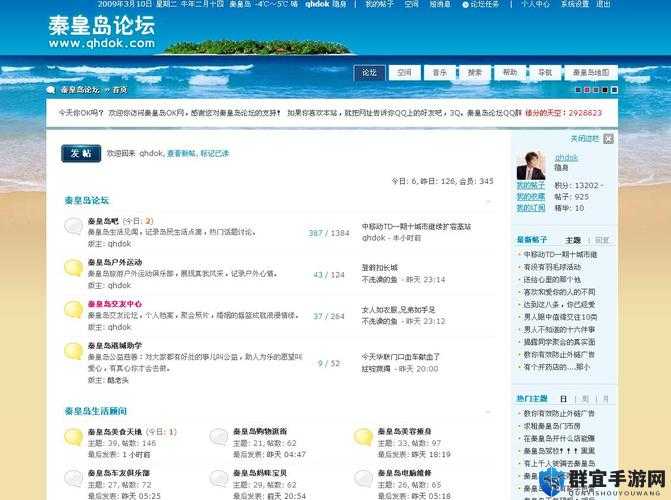Switch latest posts to 主题 tab
Viewport: 671px width, 500px height.
(x=573, y=240)
